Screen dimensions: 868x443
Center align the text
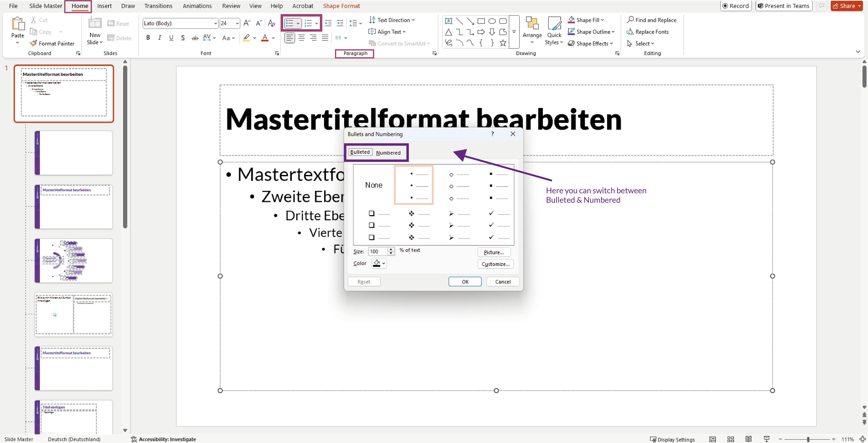coord(301,38)
